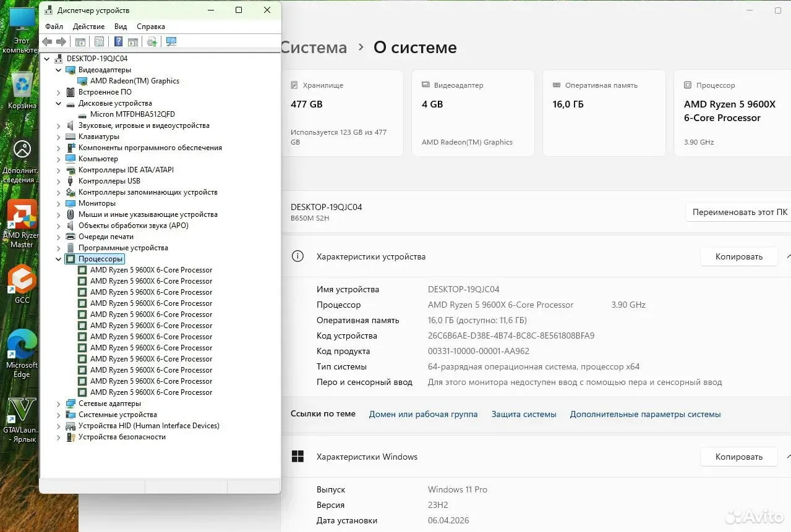The image size is (791, 532).
Task: Open Help with the blue question mark icon
Action: pyautogui.click(x=118, y=41)
